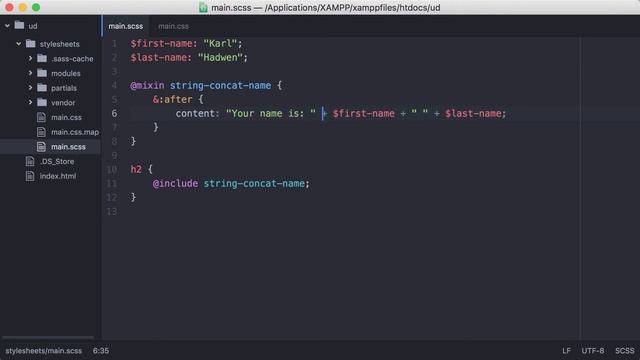Select the modules folder label
Image resolution: width=640 pixels, height=360 pixels.
pyautogui.click(x=66, y=73)
